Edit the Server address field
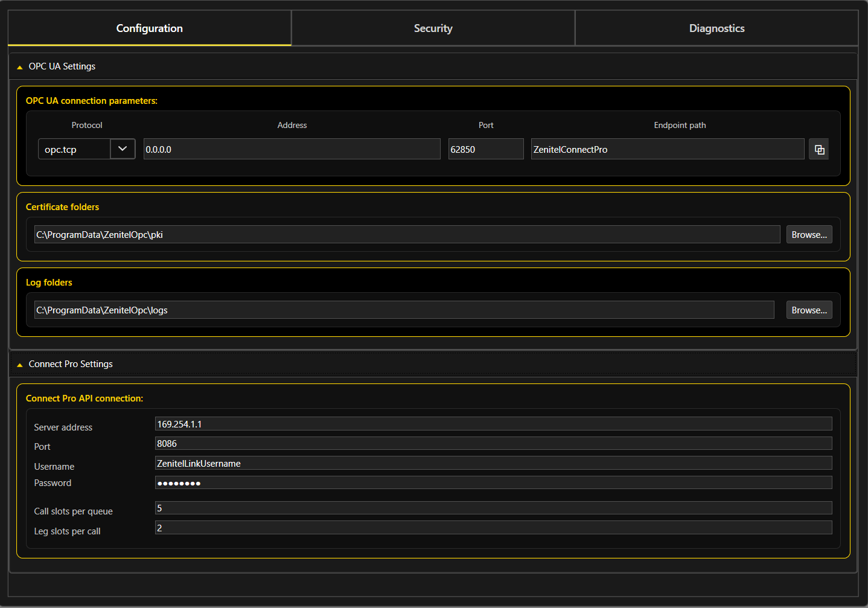 [493, 424]
